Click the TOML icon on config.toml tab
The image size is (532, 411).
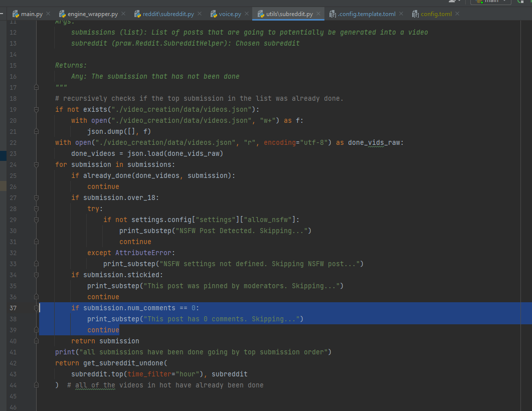coord(415,14)
